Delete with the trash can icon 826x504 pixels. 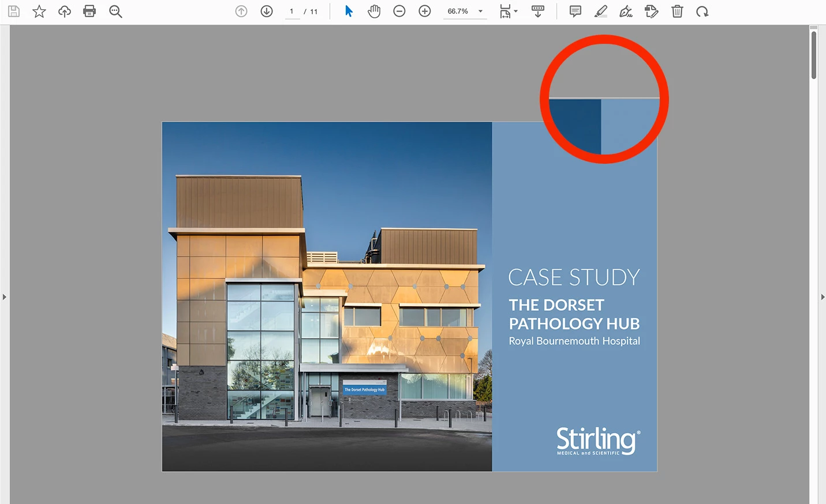(677, 12)
